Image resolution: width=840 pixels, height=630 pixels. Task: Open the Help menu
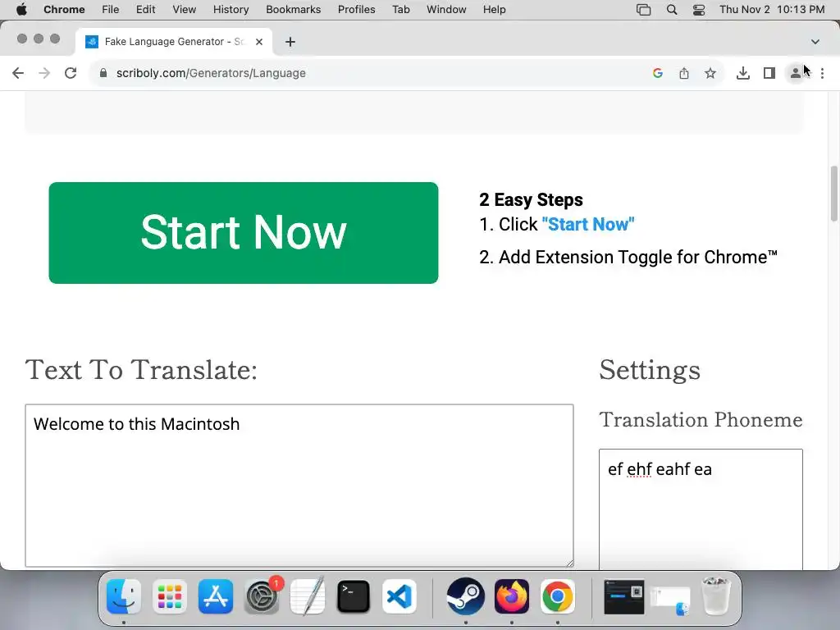494,10
